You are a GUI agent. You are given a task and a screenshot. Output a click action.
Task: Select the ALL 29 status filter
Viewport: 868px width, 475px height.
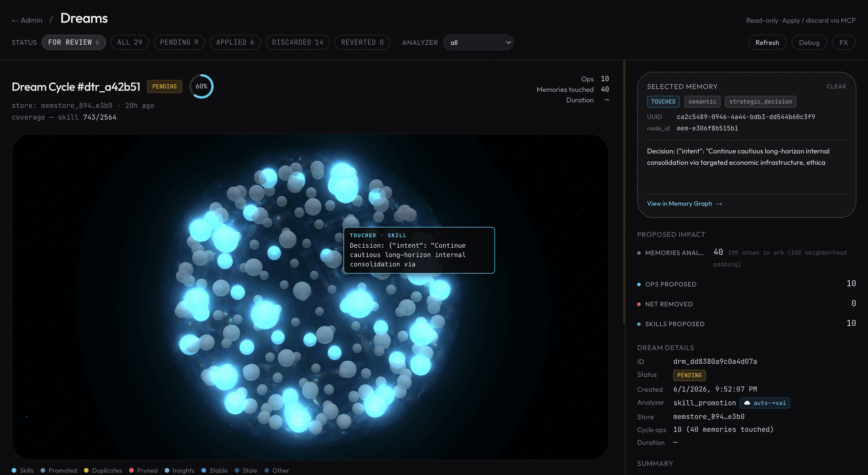coord(130,42)
